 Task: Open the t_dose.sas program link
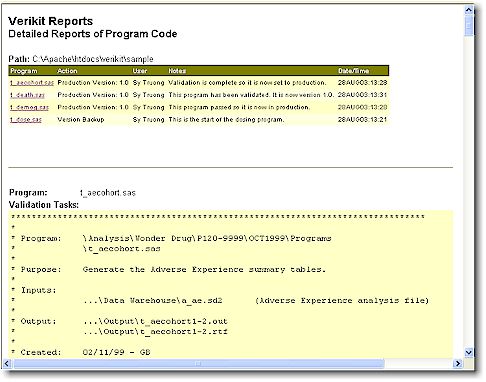(26, 120)
